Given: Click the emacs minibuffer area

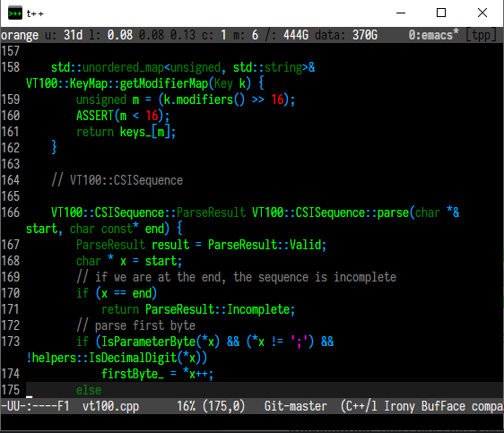Looking at the screenshot, I should 252,422.
